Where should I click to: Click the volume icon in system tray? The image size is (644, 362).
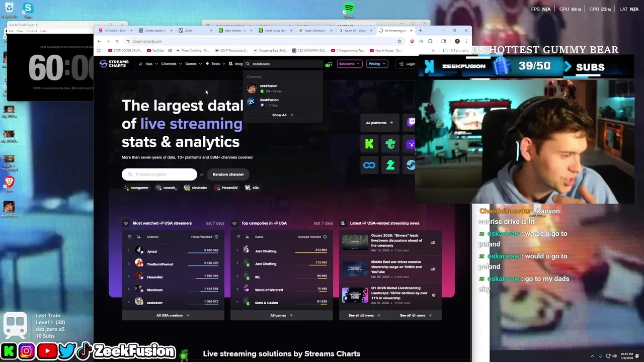tap(614, 356)
